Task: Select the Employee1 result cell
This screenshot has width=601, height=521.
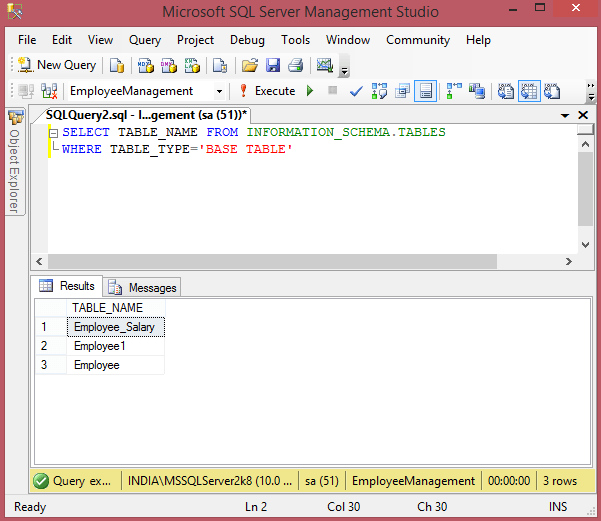Action: [x=116, y=346]
